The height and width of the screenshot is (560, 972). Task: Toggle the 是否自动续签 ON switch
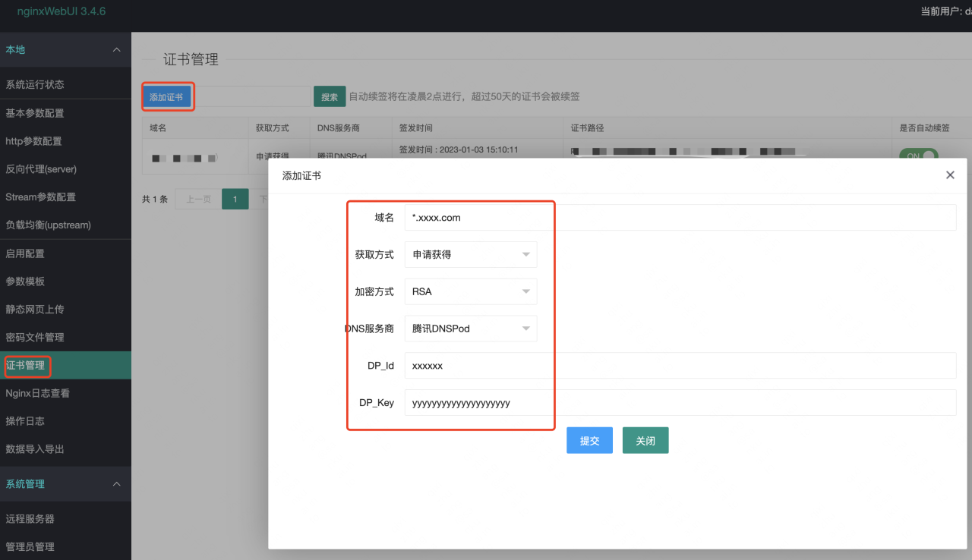pyautogui.click(x=918, y=156)
